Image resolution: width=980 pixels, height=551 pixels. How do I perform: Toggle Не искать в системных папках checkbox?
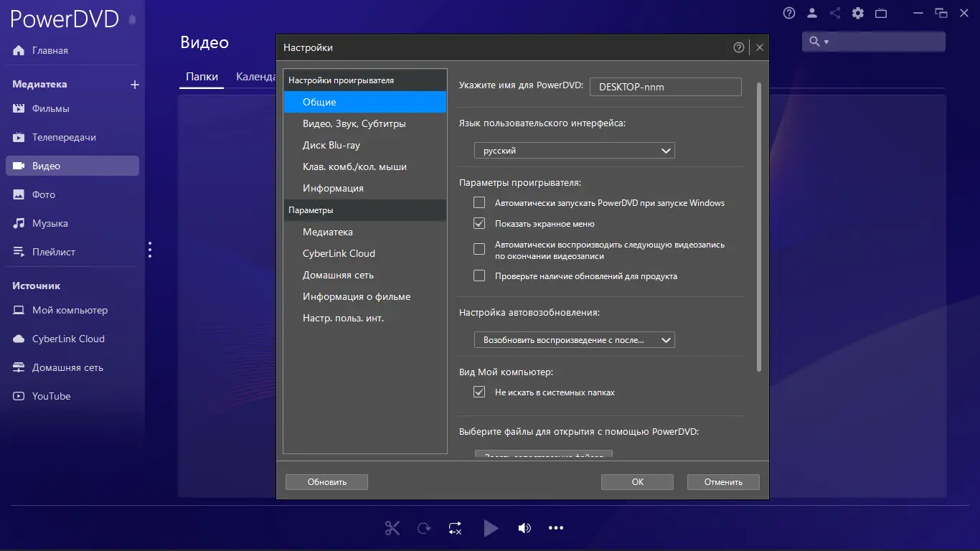click(479, 392)
